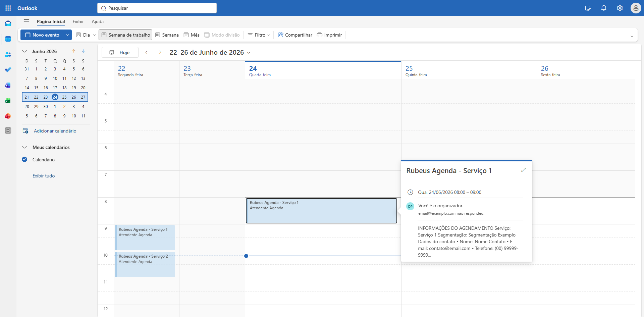Open the Dia view options dropdown arrow
The image size is (644, 317).
click(94, 35)
